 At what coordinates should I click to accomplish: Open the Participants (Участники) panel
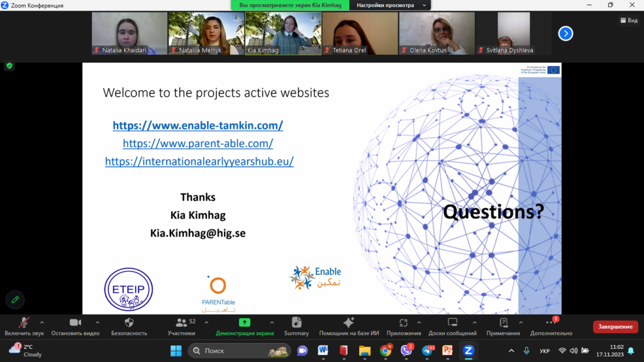pos(182,323)
